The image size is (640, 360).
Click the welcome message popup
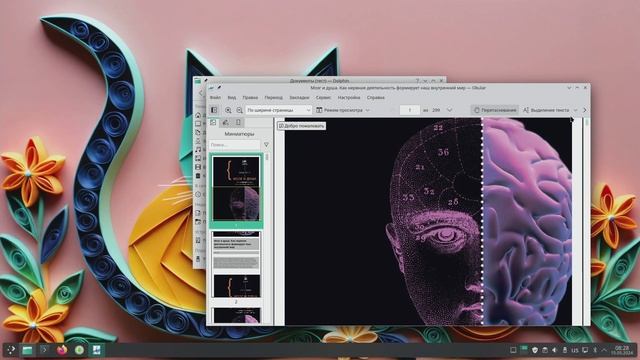point(302,126)
